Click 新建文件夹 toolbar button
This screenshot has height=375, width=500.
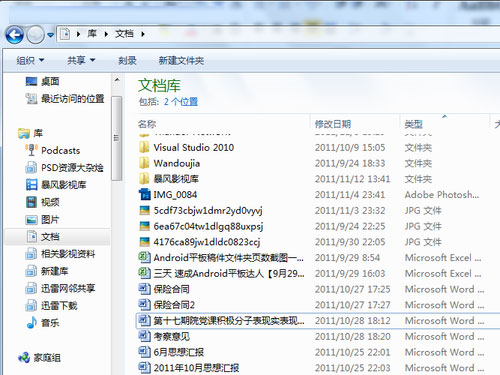181,60
